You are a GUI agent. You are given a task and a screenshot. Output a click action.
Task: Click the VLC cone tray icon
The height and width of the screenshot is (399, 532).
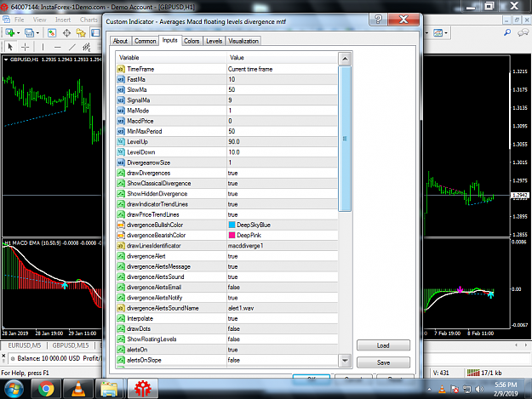point(442,389)
